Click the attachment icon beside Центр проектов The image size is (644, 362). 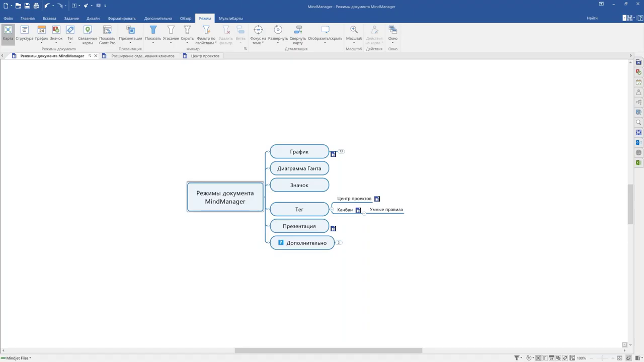click(377, 199)
